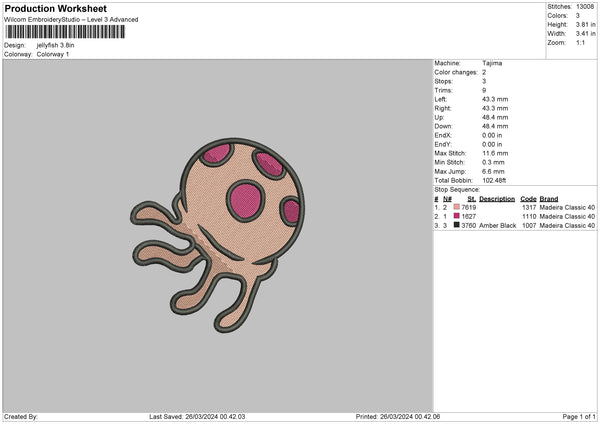
Task: Click the Code column header
Action: pyautogui.click(x=528, y=199)
